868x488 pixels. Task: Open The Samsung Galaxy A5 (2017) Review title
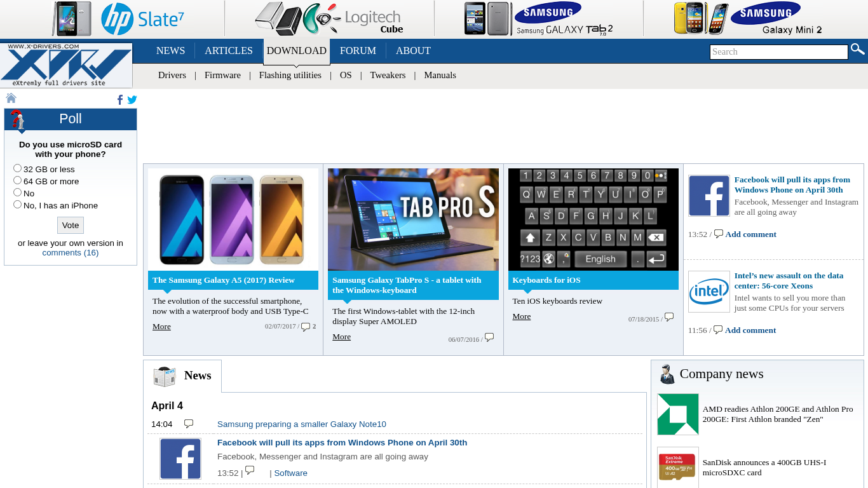tap(224, 280)
